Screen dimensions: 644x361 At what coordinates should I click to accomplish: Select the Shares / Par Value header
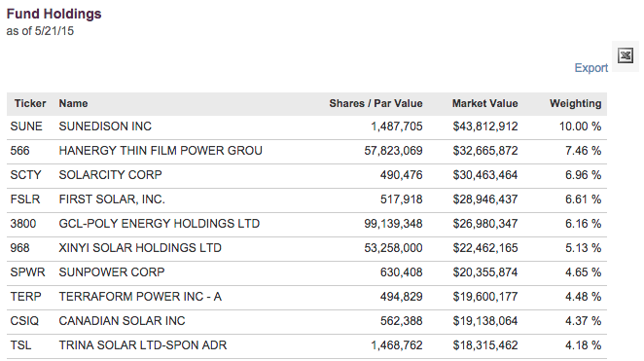pyautogui.click(x=376, y=103)
